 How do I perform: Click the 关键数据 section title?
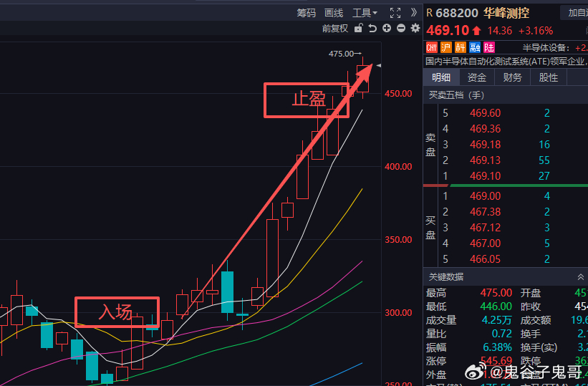pyautogui.click(x=446, y=277)
